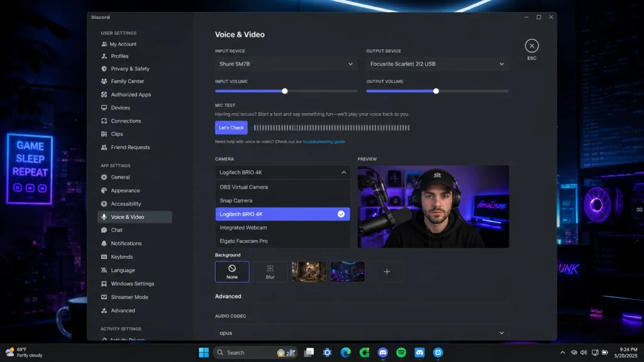Select the None background option
Viewport: 644px width, 362px height.
[232, 271]
